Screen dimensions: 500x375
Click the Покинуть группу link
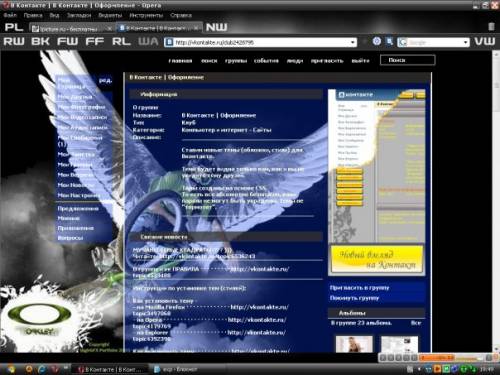point(354,298)
